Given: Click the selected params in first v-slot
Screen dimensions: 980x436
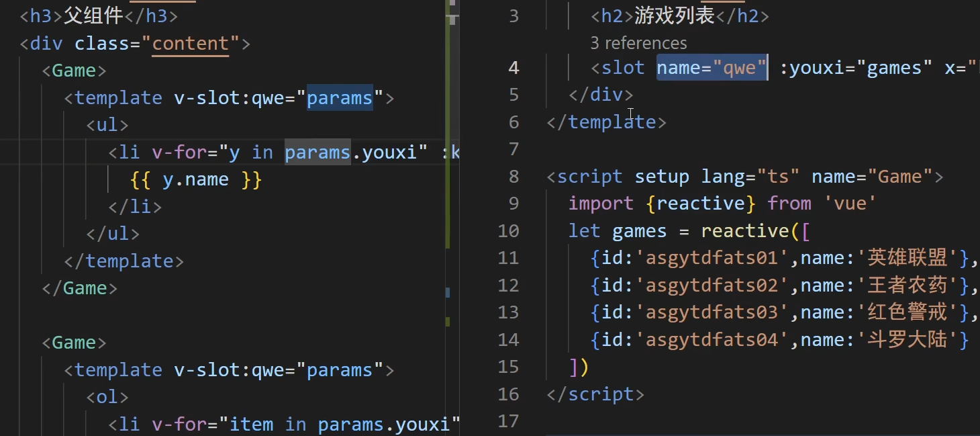Looking at the screenshot, I should [339, 98].
